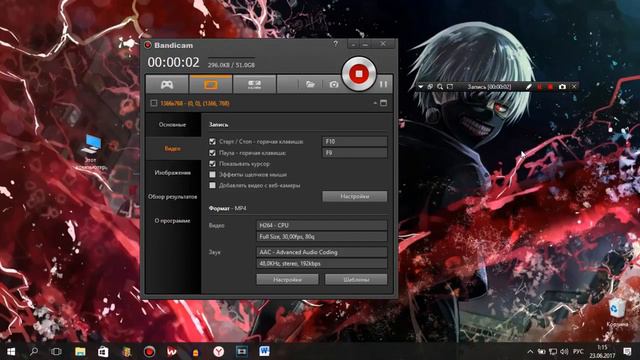
Task: Tick the checkbox beside 1366x768 target text
Action: click(x=154, y=103)
